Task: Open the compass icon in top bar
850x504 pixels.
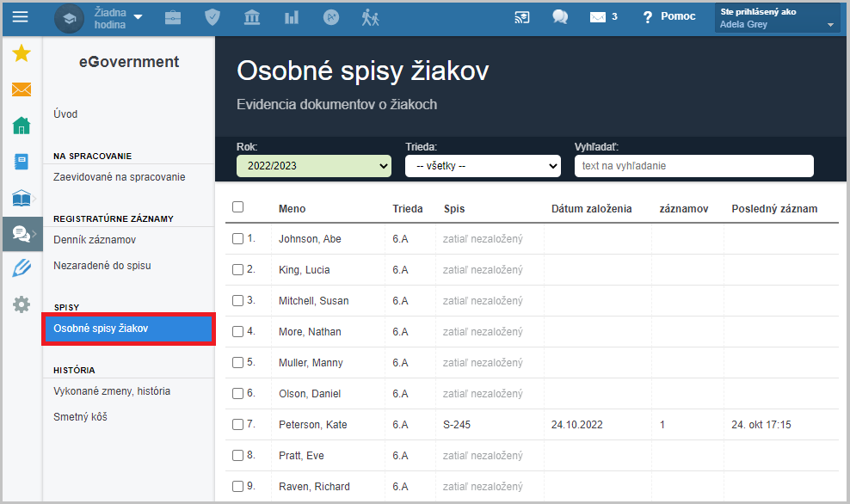Action: pyautogui.click(x=331, y=18)
